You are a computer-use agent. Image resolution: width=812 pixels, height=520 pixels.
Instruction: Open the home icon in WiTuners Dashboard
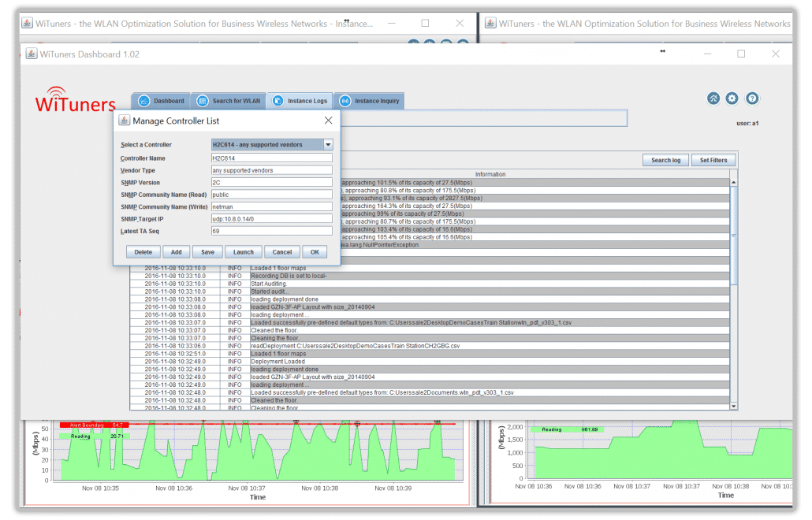713,98
